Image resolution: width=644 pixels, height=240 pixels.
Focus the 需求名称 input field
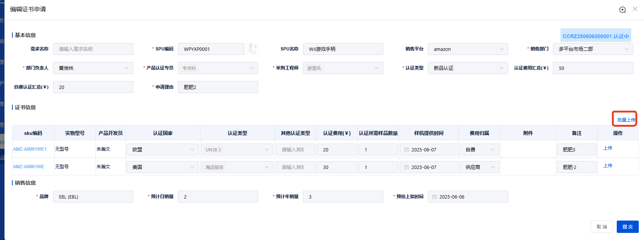[x=93, y=49]
